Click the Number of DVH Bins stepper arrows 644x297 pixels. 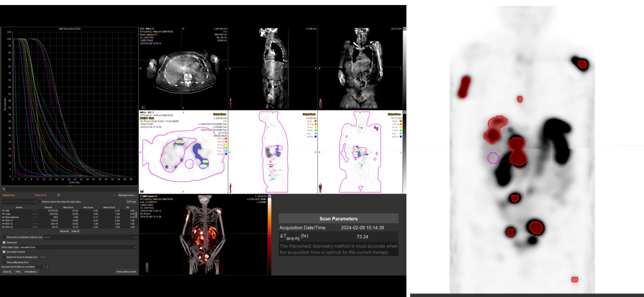click(47, 267)
